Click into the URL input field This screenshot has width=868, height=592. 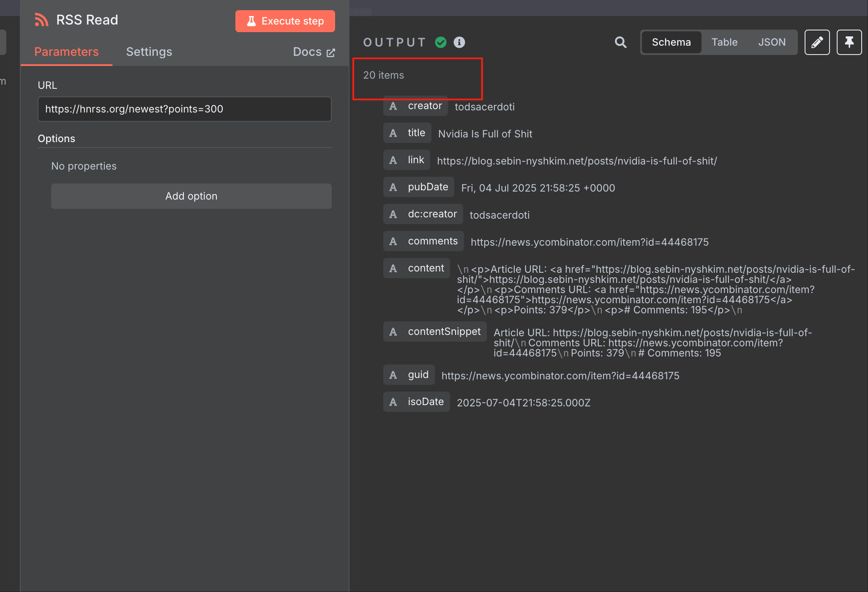click(184, 109)
